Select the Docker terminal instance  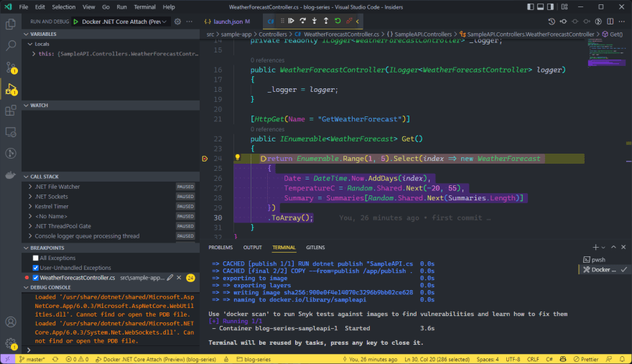tap(603, 269)
